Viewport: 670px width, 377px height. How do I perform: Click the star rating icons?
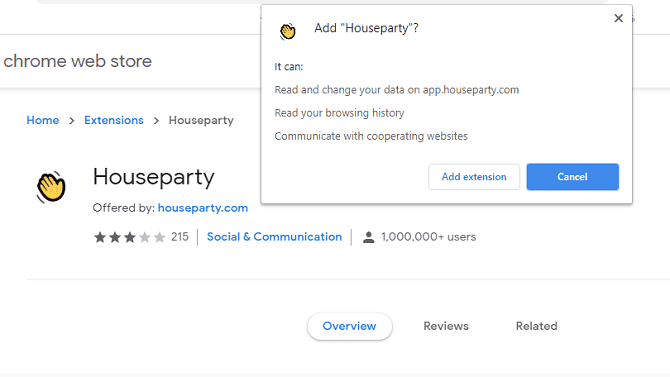tap(129, 237)
